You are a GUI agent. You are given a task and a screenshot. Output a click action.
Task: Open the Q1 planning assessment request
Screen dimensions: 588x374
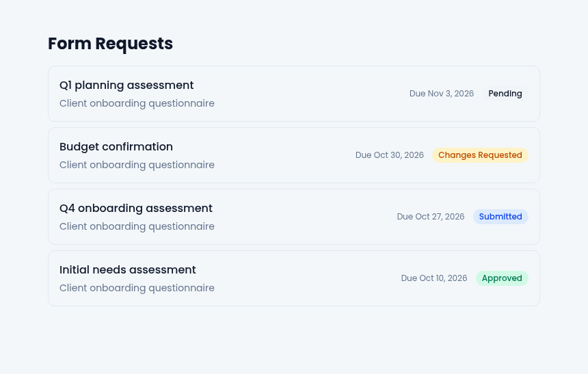(x=293, y=94)
